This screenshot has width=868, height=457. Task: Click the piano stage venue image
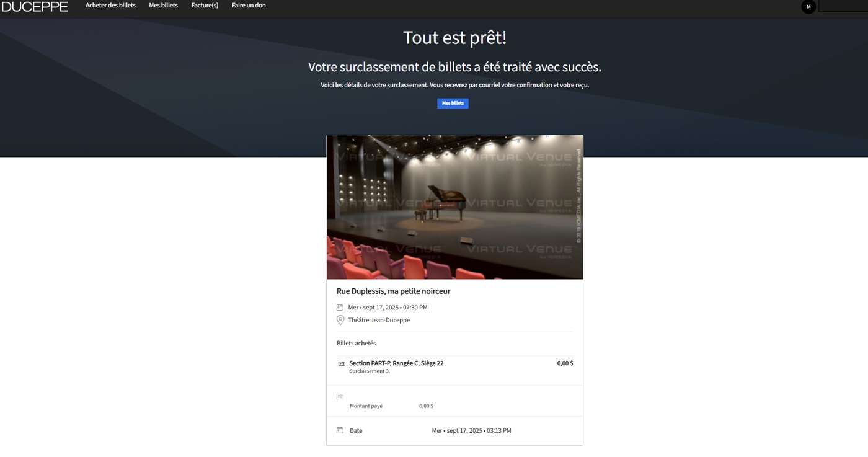point(455,207)
